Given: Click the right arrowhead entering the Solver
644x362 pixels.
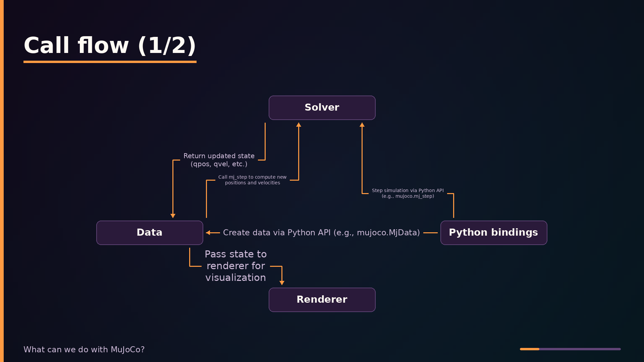Looking at the screenshot, I should pos(362,125).
